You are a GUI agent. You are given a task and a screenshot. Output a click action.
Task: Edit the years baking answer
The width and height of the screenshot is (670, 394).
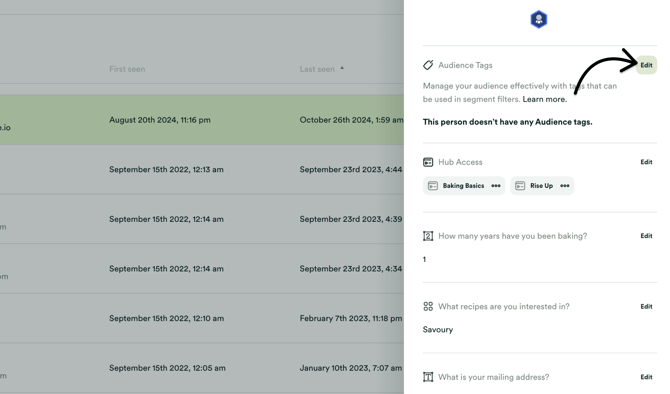coord(646,236)
